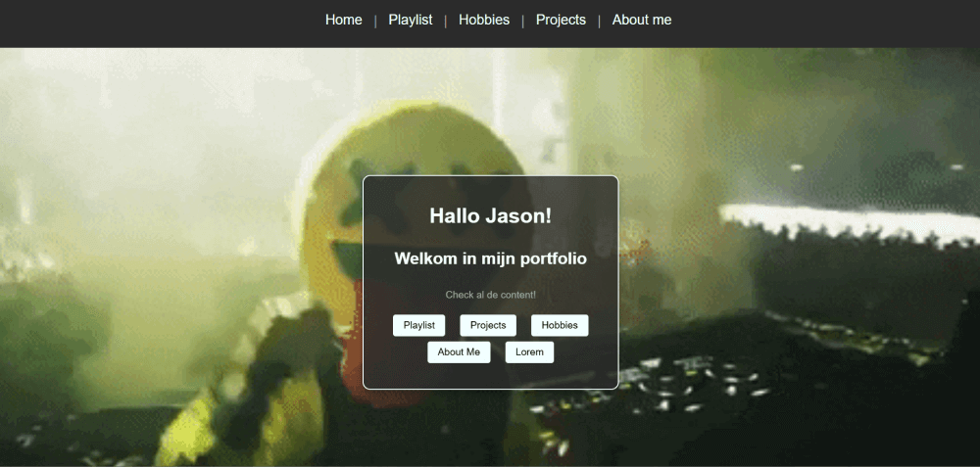980x467 pixels.
Task: Click the "Check al de content!" text
Action: tap(490, 295)
